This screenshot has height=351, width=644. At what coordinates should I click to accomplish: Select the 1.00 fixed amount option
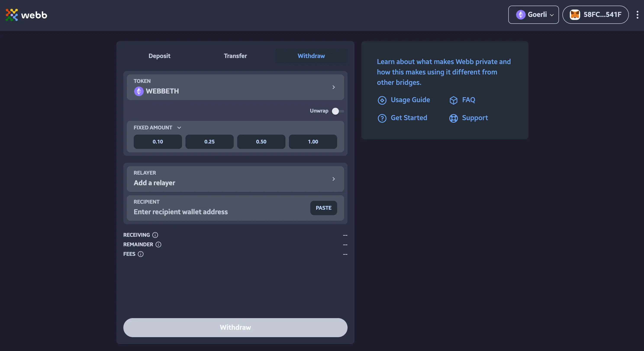[x=313, y=141]
